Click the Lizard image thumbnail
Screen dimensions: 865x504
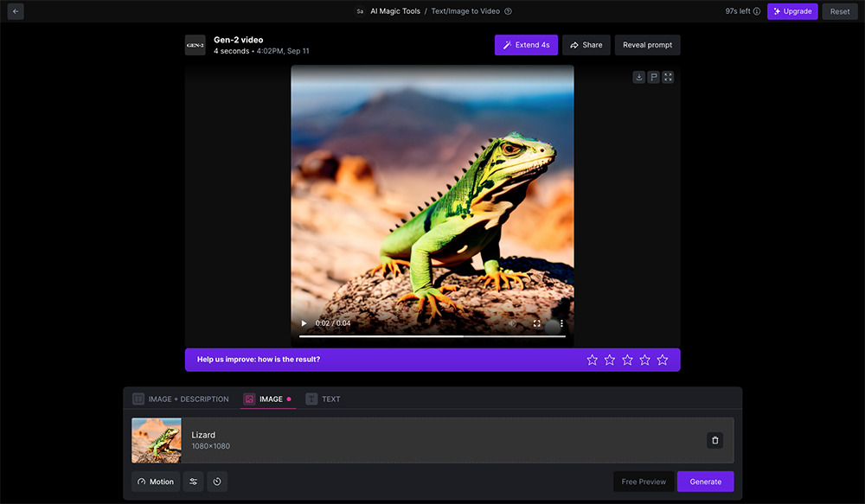157,440
